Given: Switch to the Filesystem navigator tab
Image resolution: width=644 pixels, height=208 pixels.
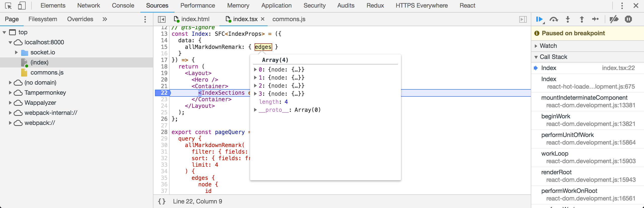Looking at the screenshot, I should [x=43, y=19].
